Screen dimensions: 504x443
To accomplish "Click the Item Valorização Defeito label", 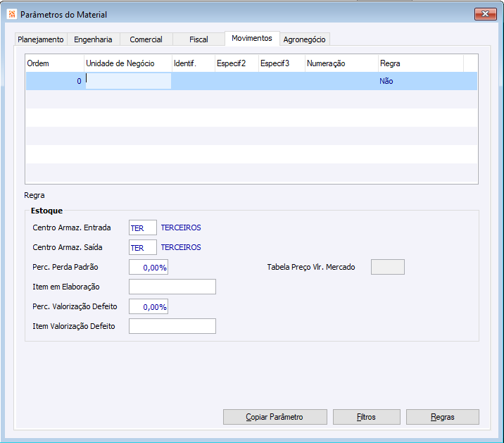I will (x=74, y=326).
